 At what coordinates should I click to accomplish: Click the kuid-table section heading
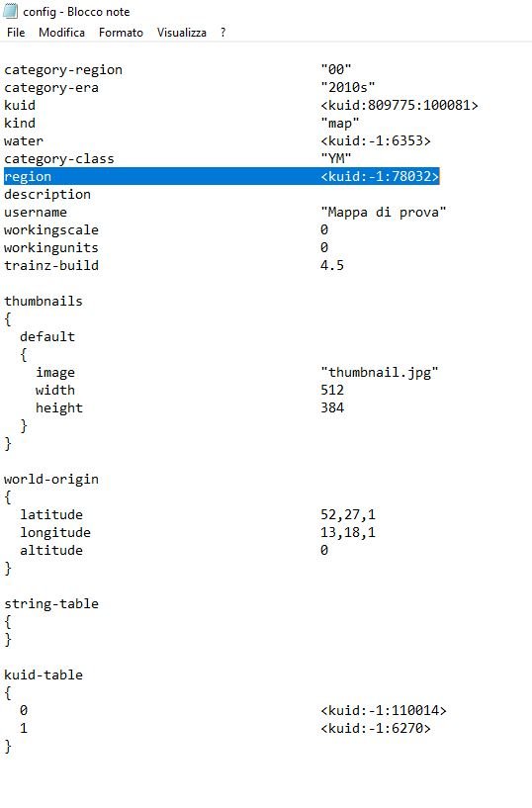pyautogui.click(x=44, y=674)
